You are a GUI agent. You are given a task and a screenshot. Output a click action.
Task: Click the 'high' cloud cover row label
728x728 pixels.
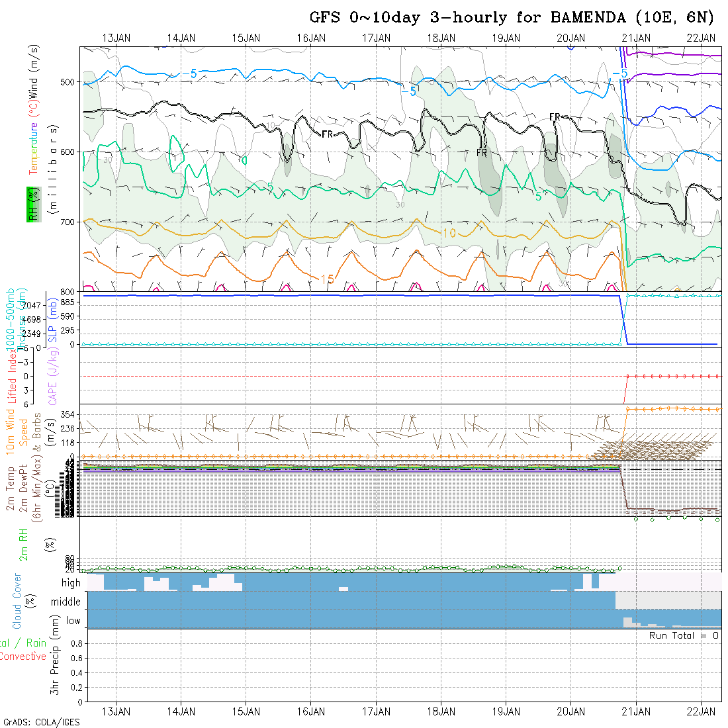coord(71,583)
